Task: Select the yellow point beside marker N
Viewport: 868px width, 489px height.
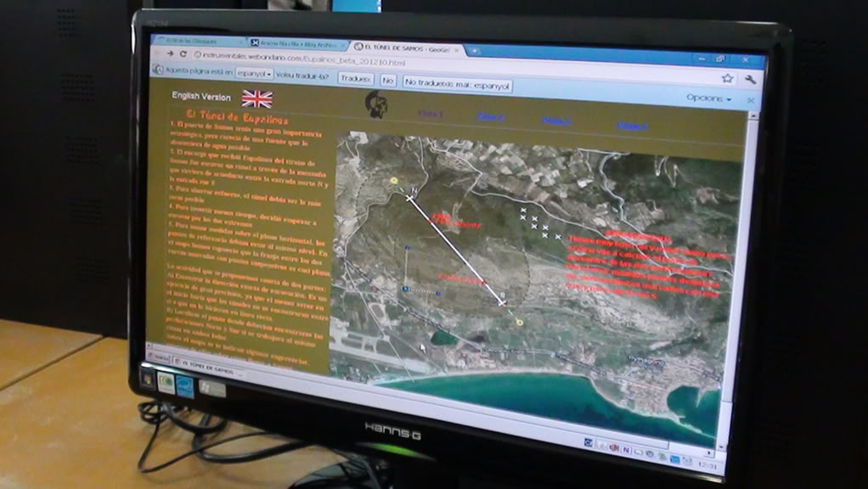Action: click(394, 180)
